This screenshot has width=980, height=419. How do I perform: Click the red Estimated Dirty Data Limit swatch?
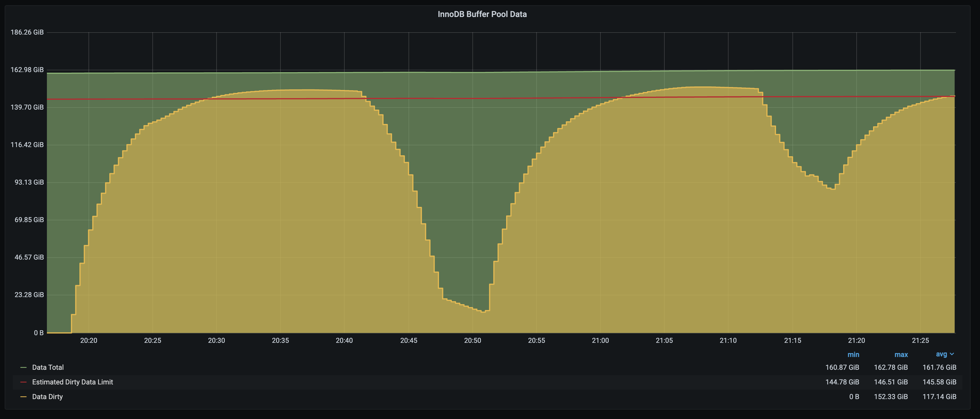(23, 382)
